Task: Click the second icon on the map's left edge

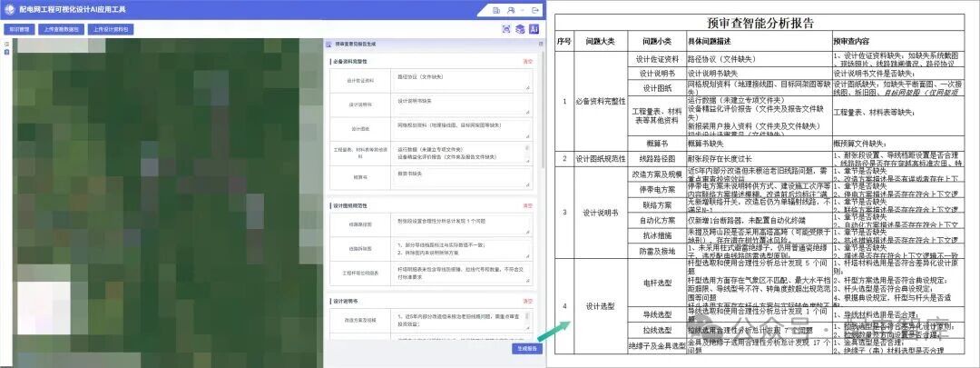Action: tap(6, 52)
